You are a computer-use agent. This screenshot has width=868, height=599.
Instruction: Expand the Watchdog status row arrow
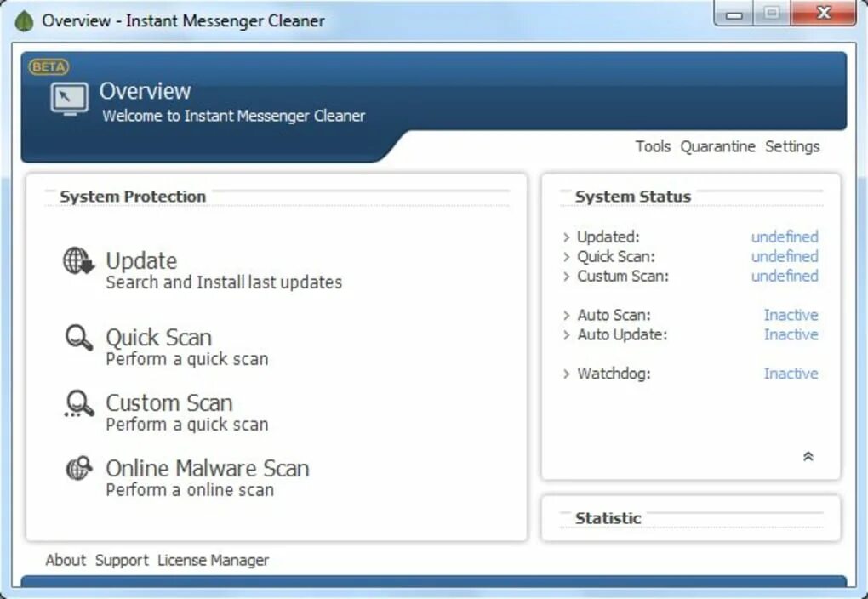click(x=566, y=374)
